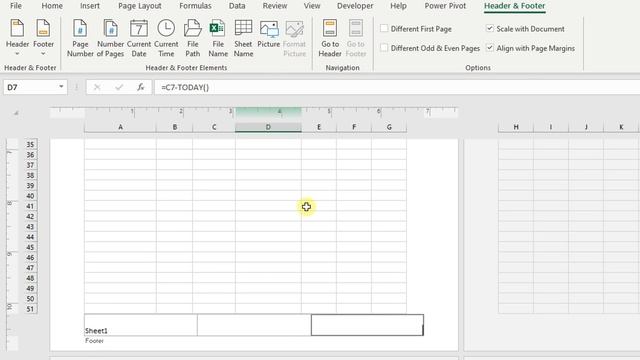Insert a Picture into footer
640x360 pixels.
269,34
